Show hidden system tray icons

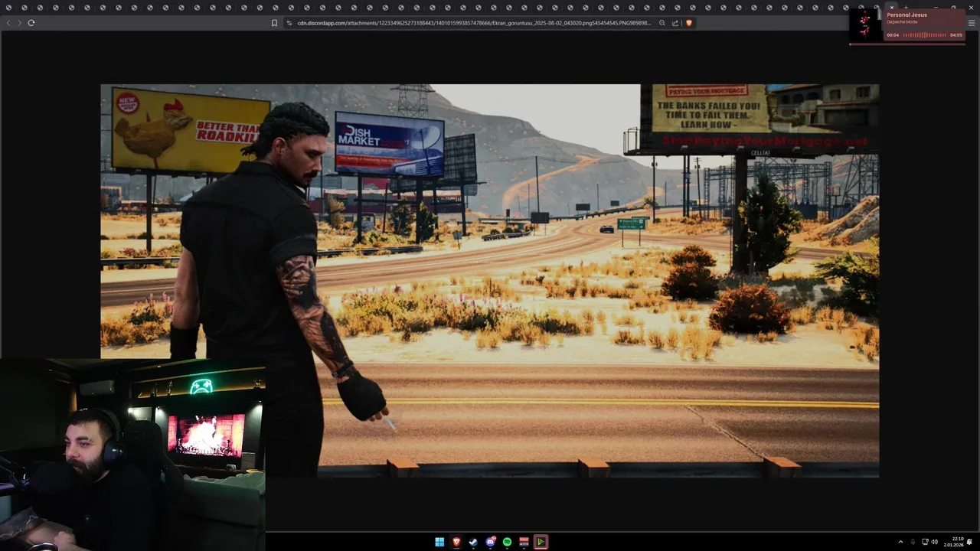tap(900, 542)
